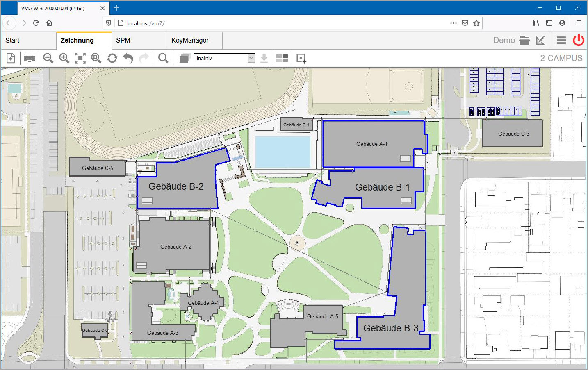The width and height of the screenshot is (588, 370).
Task: Switch to the SPM tab
Action: 123,40
